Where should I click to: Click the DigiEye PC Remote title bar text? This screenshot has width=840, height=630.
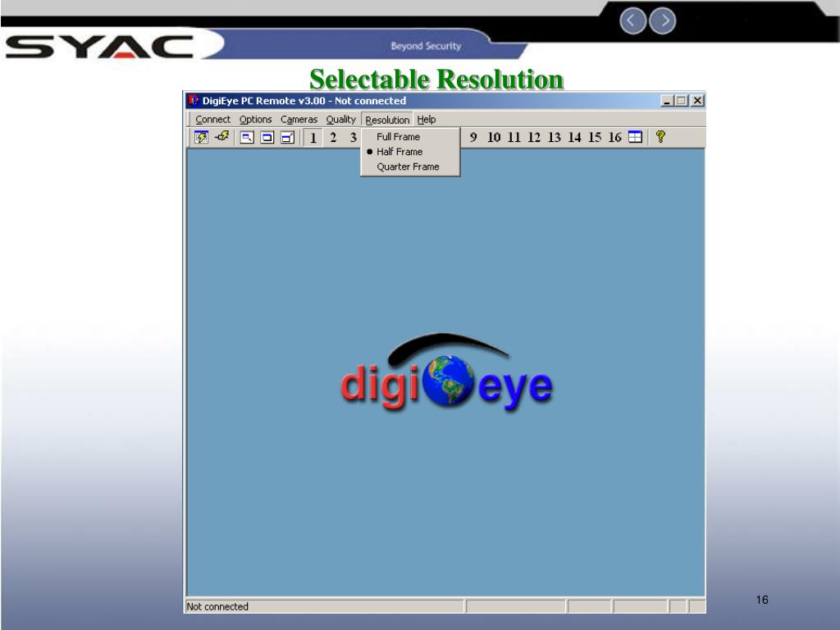coord(304,101)
